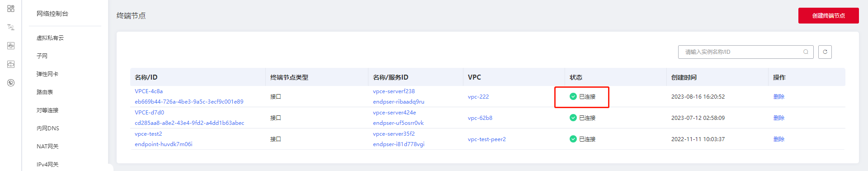Focus the instance name/ID search field
Screen dimensions: 868x171
pyautogui.click(x=741, y=52)
